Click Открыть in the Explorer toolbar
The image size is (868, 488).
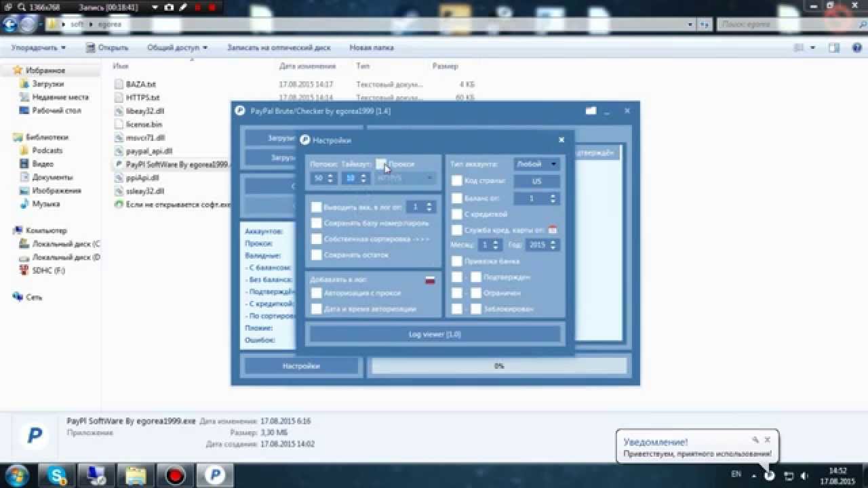(x=107, y=48)
